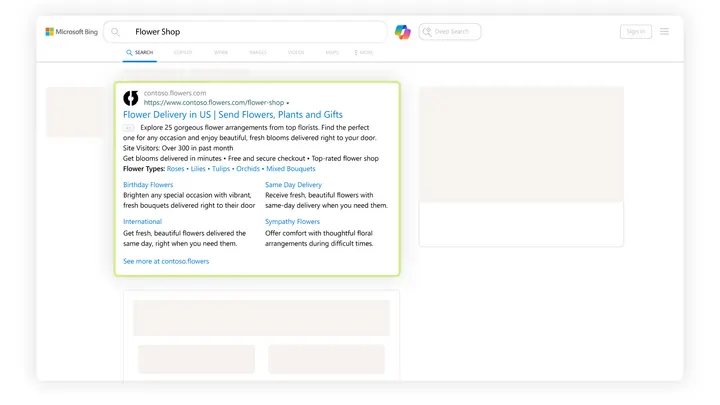The image size is (720, 405).
Task: Click the Microsoft Bing logo
Action: pos(72,32)
